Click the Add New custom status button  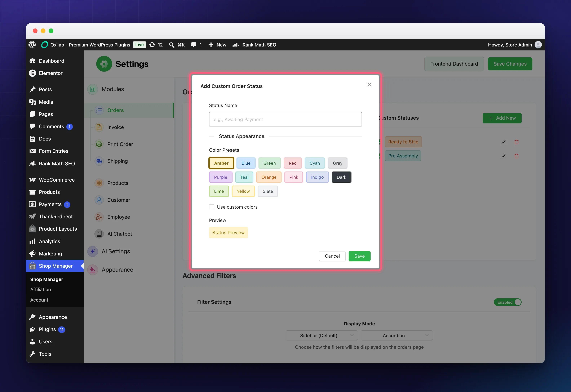(x=502, y=118)
